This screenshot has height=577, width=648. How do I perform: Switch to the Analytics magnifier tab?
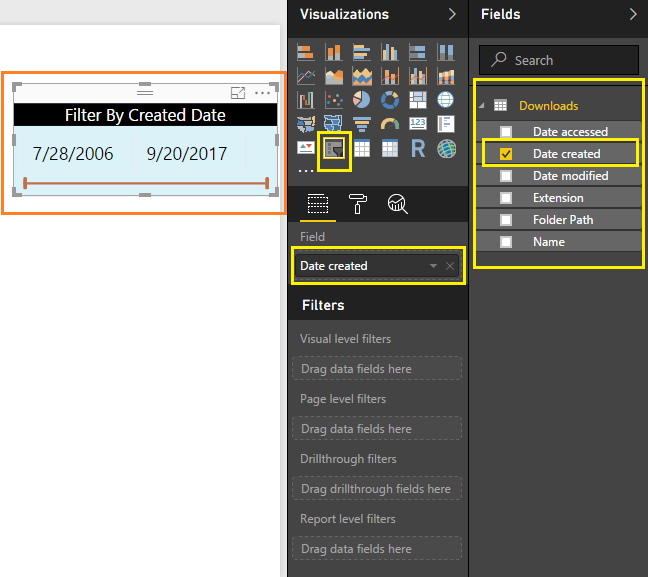point(398,203)
